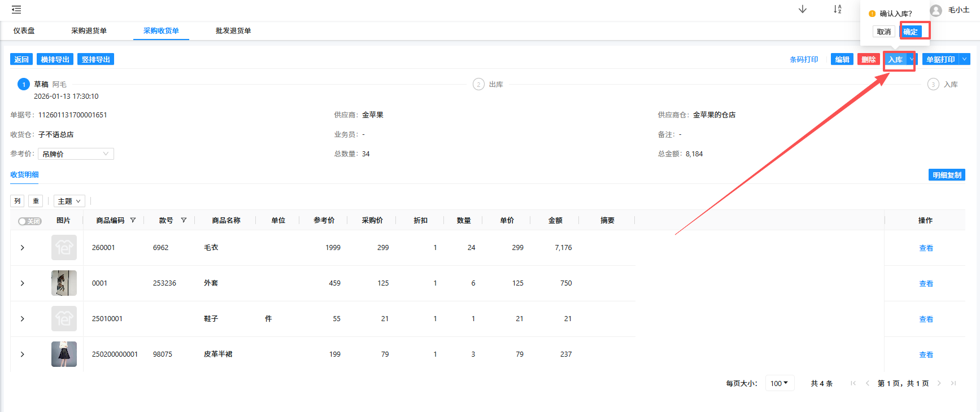
Task: Expand the row for product 250200000001
Action: tap(23, 354)
